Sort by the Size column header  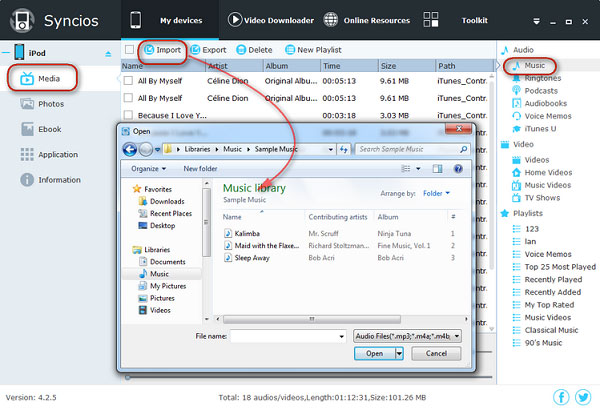tap(406, 66)
